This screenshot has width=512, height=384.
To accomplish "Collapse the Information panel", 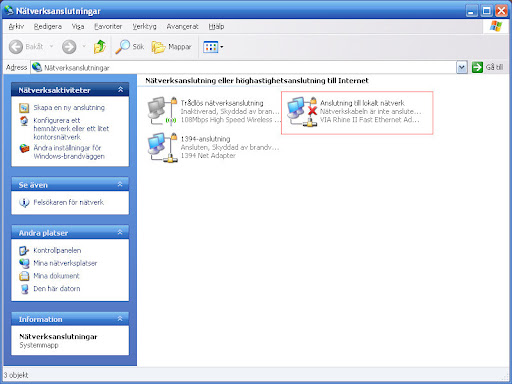I will point(120,319).
